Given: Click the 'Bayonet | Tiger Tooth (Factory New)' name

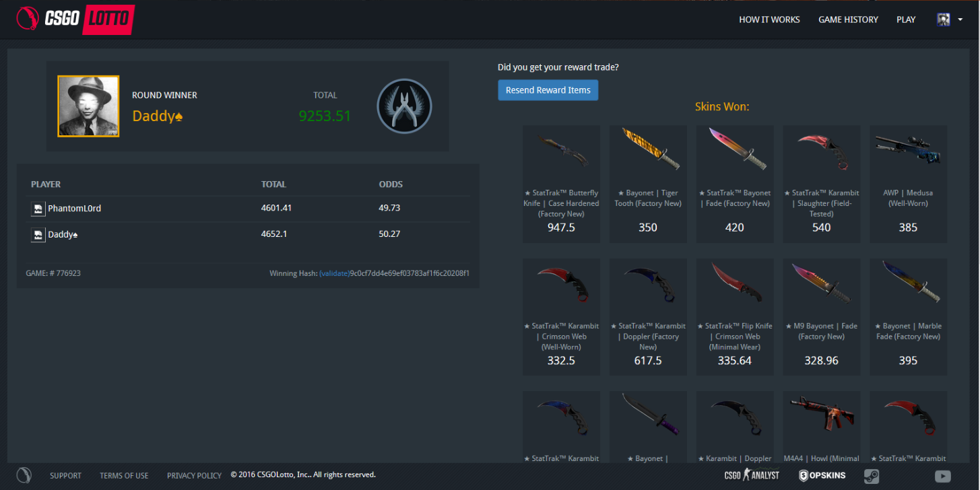Looking at the screenshot, I should [x=648, y=198].
